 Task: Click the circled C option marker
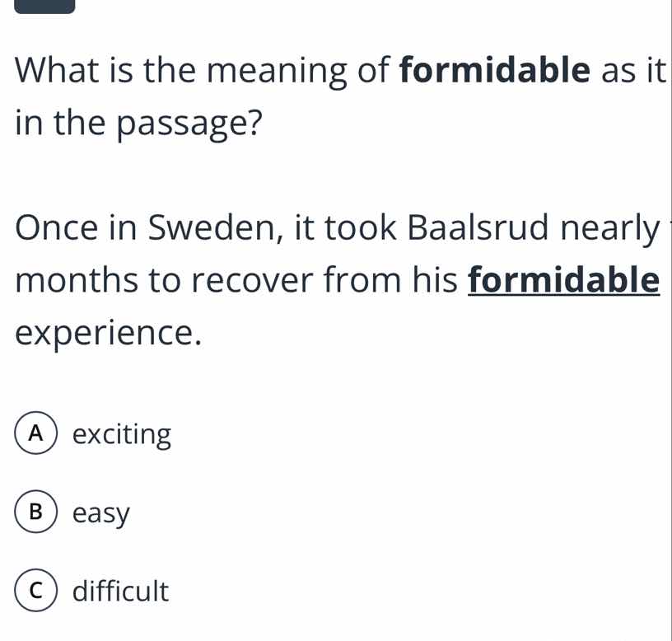(x=35, y=592)
